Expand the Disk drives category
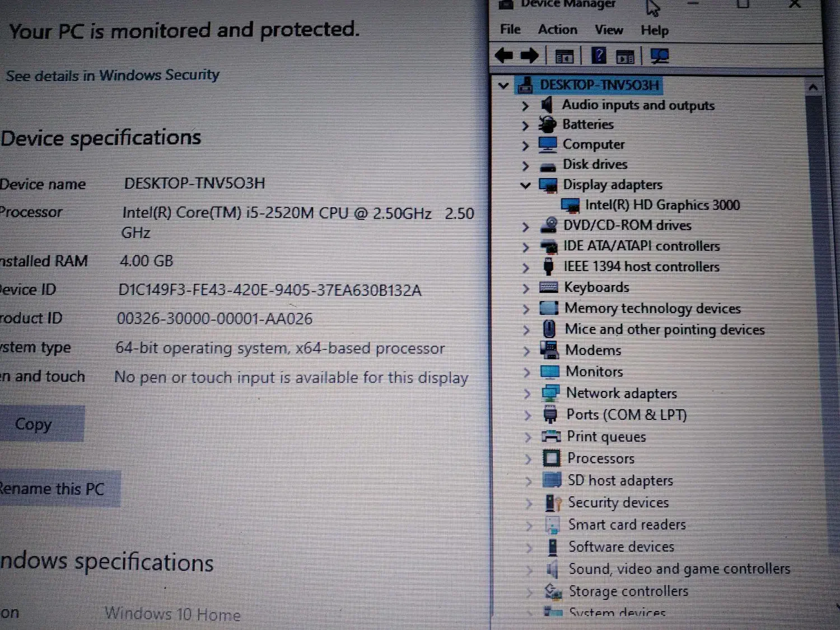Screen dimensions: 840x630 click(x=525, y=165)
